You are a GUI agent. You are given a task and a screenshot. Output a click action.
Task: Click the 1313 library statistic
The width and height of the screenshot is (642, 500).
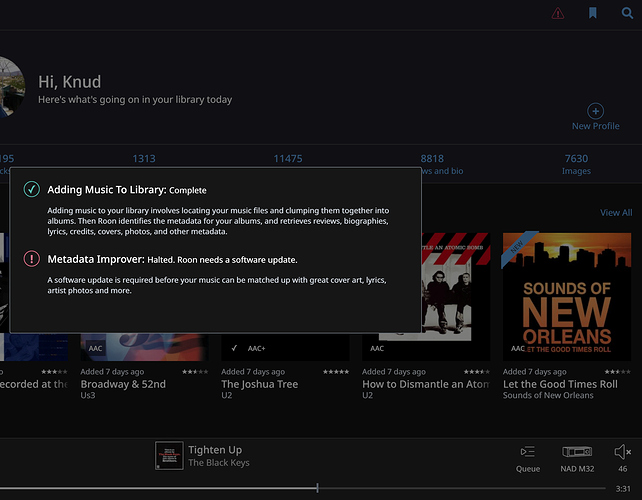click(144, 158)
